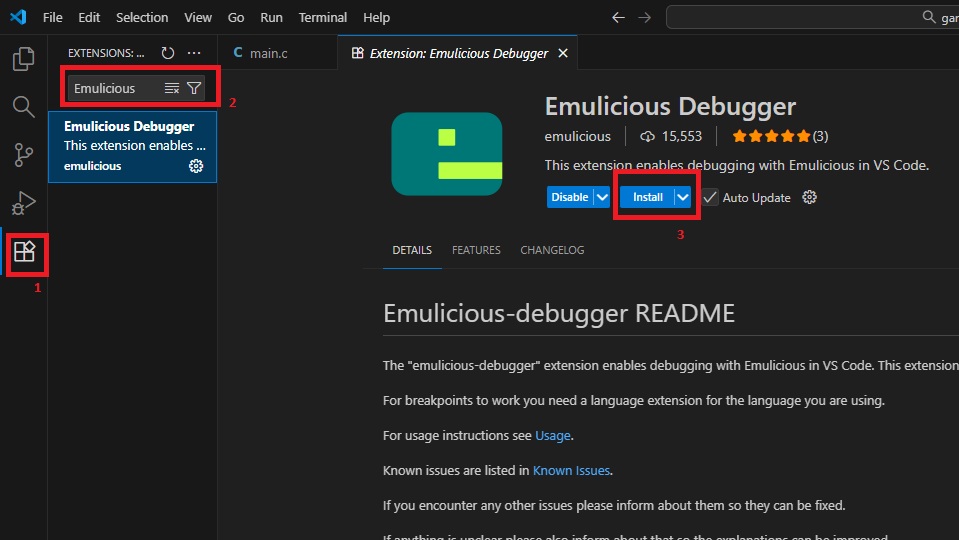This screenshot has height=540, width=959.
Task: Open the Extensions panel more actions menu
Action: click(x=194, y=53)
